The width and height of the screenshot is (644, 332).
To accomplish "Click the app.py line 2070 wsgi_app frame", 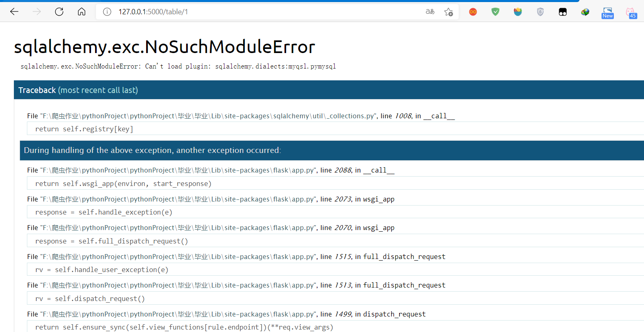I will coord(211,228).
